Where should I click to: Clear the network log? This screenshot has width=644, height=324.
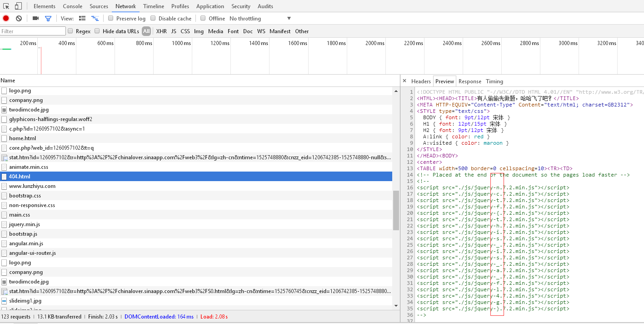click(x=19, y=18)
